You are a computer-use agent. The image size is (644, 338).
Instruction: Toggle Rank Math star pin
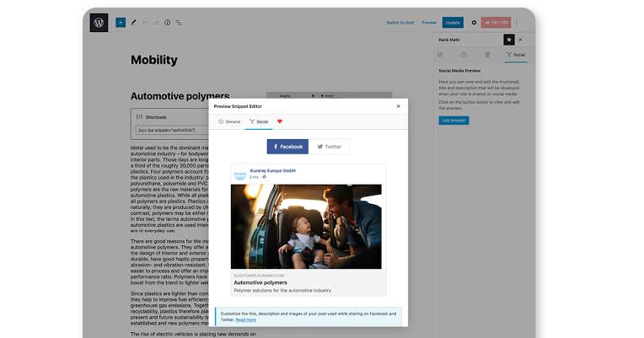click(x=509, y=40)
